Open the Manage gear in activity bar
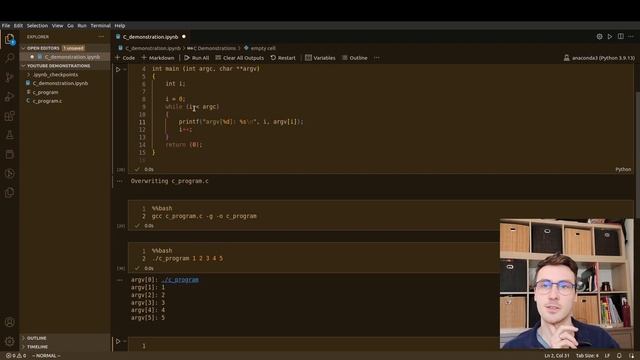 (9, 341)
